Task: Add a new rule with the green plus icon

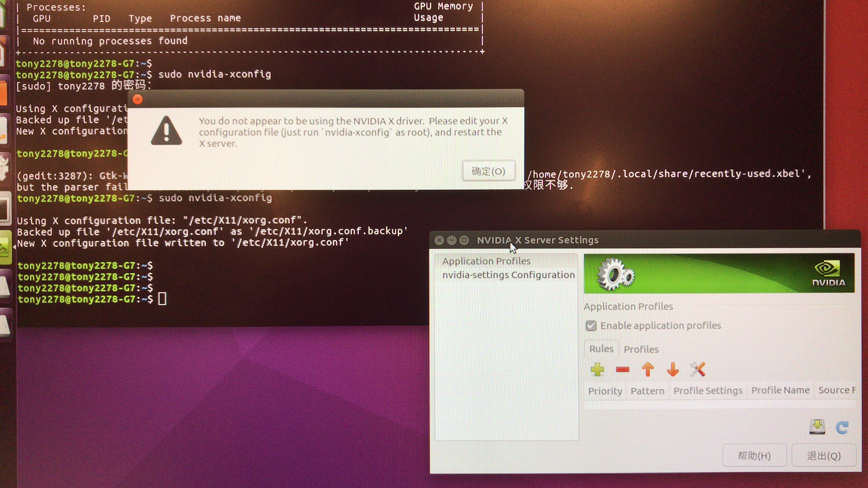Action: 597,370
